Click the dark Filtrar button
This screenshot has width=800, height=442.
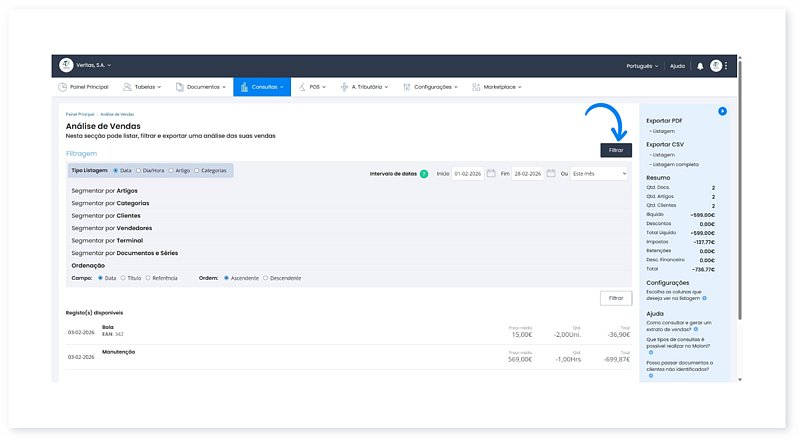pos(615,149)
